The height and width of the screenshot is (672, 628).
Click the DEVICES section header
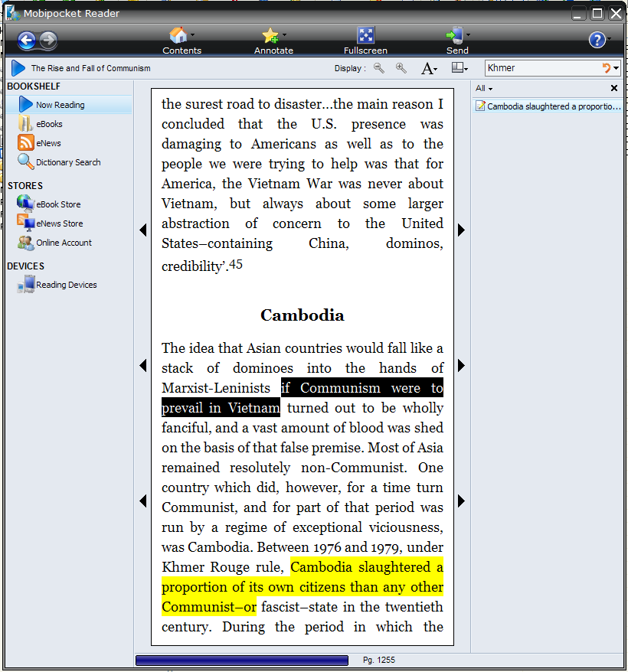[26, 266]
